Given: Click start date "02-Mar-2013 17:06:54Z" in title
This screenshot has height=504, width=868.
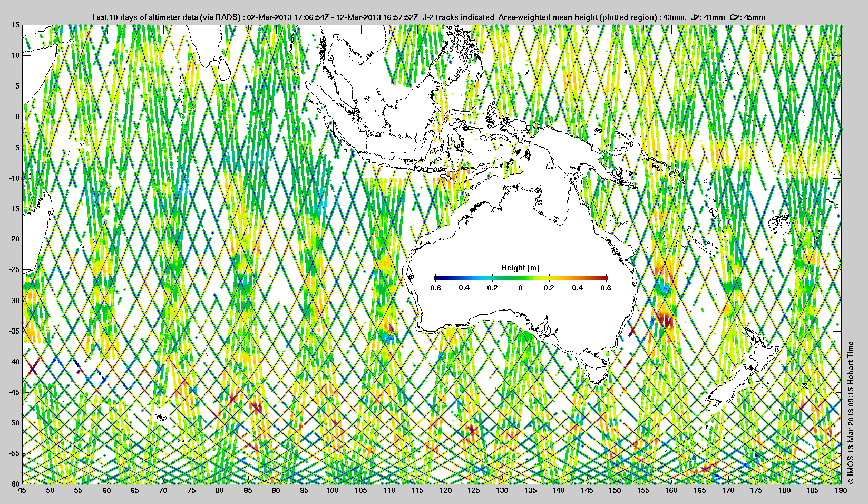Looking at the screenshot, I should [x=288, y=17].
